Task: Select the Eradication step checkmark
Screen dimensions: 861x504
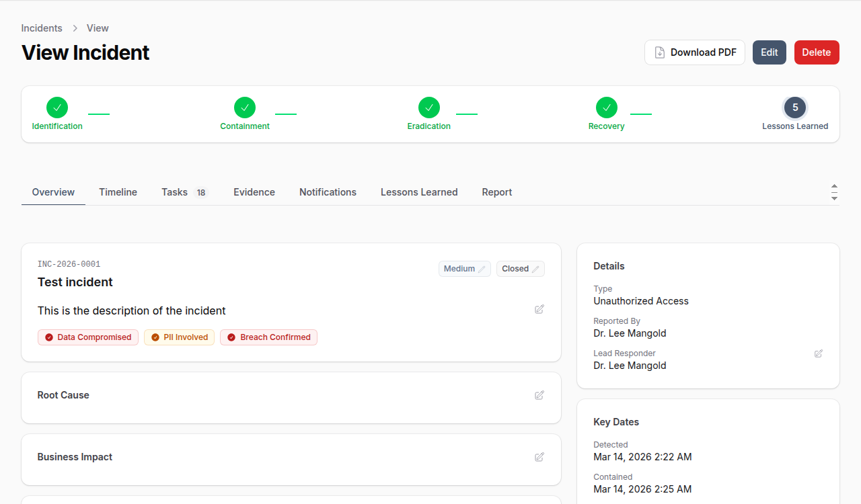Action: 429,108
